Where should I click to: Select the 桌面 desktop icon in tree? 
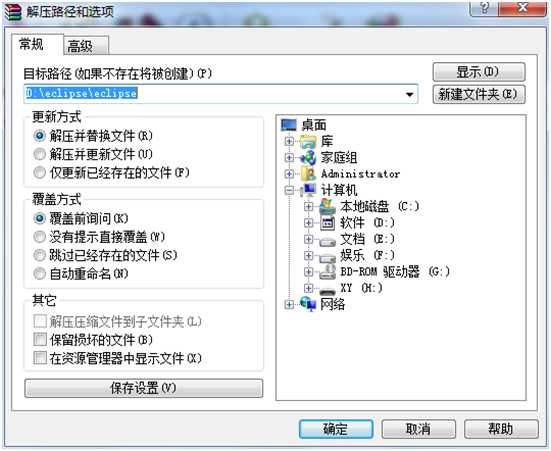(289, 125)
